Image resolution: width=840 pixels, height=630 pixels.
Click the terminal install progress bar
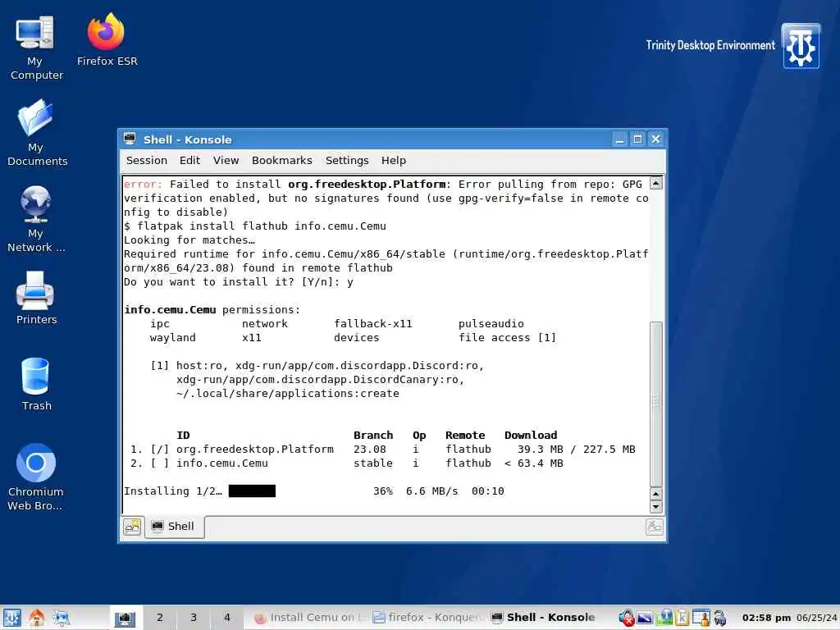coord(252,491)
